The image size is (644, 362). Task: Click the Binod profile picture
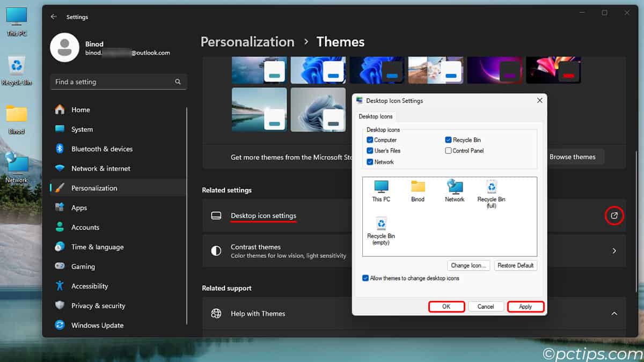point(65,47)
